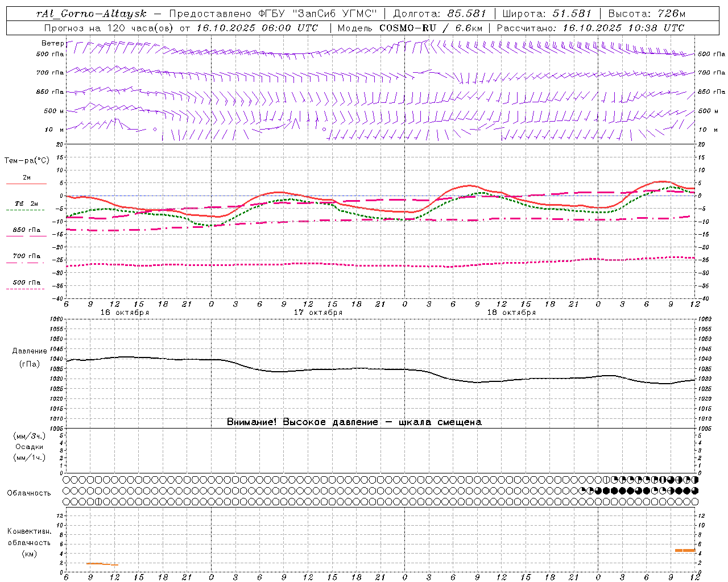Click the Ветер wind panel label
Image resolution: width=728 pixels, height=582 pixels.
(x=52, y=43)
